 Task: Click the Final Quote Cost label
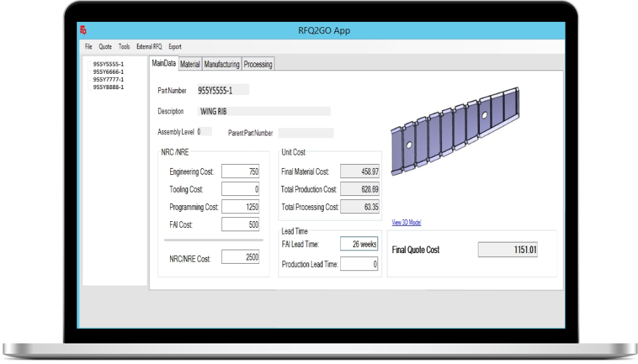pyautogui.click(x=416, y=250)
